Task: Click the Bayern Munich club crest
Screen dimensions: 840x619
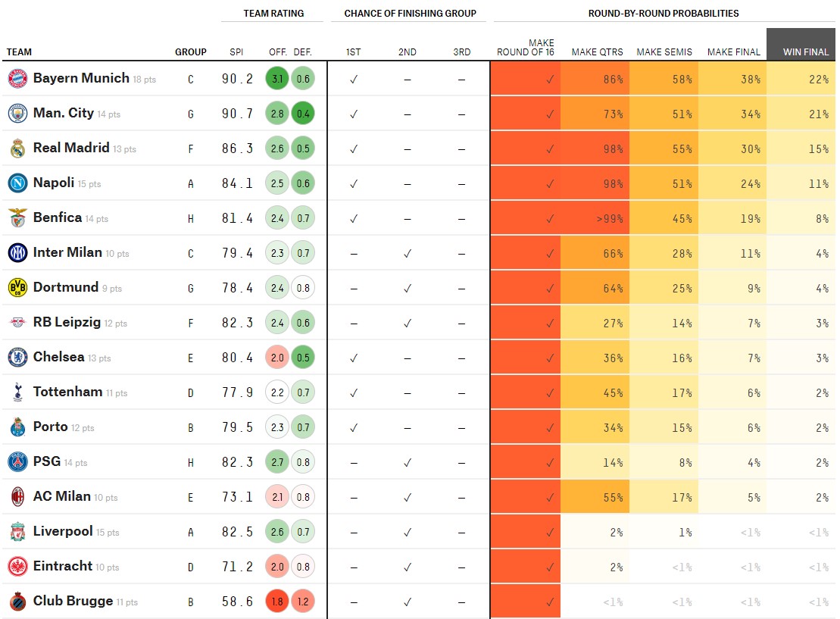Action: pyautogui.click(x=17, y=79)
